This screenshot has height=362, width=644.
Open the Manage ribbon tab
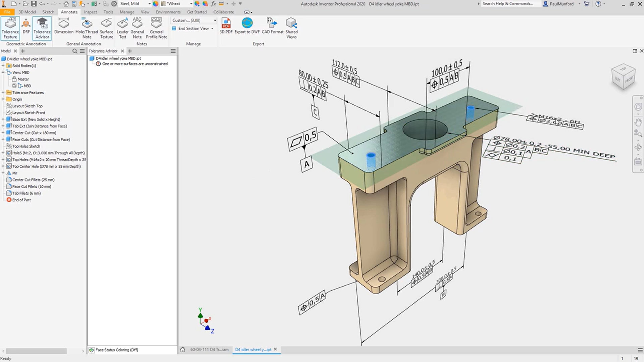[127, 12]
